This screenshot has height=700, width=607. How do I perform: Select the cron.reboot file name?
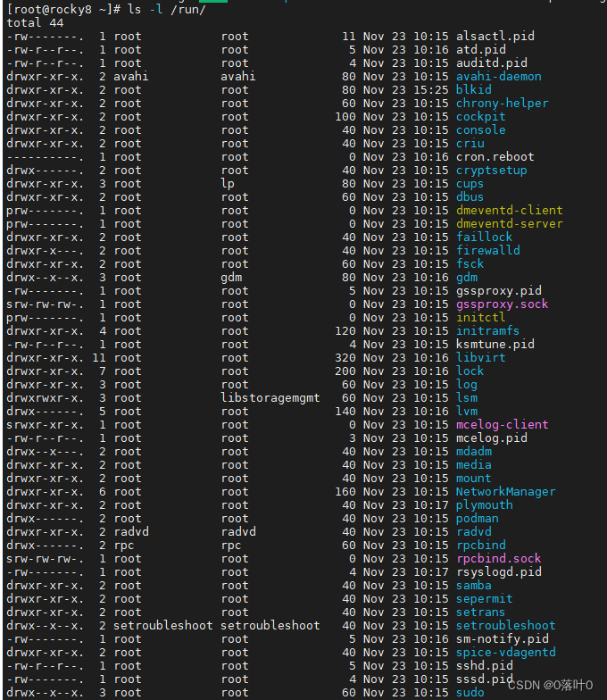pyautogui.click(x=495, y=157)
